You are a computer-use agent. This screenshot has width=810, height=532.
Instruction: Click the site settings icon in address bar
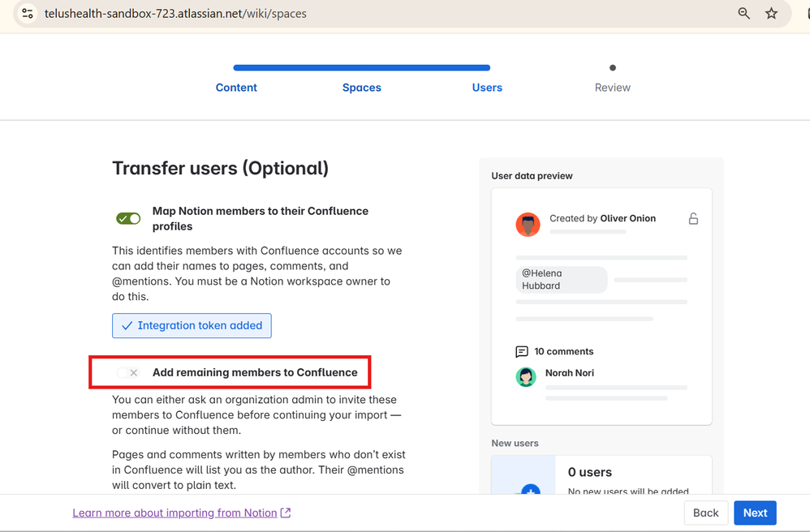pyautogui.click(x=28, y=14)
